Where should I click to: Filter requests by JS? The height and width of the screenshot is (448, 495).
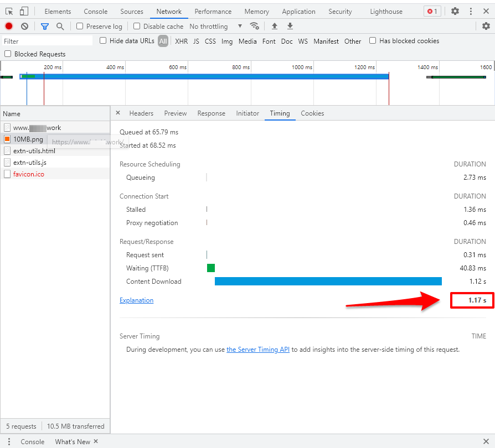tap(196, 41)
